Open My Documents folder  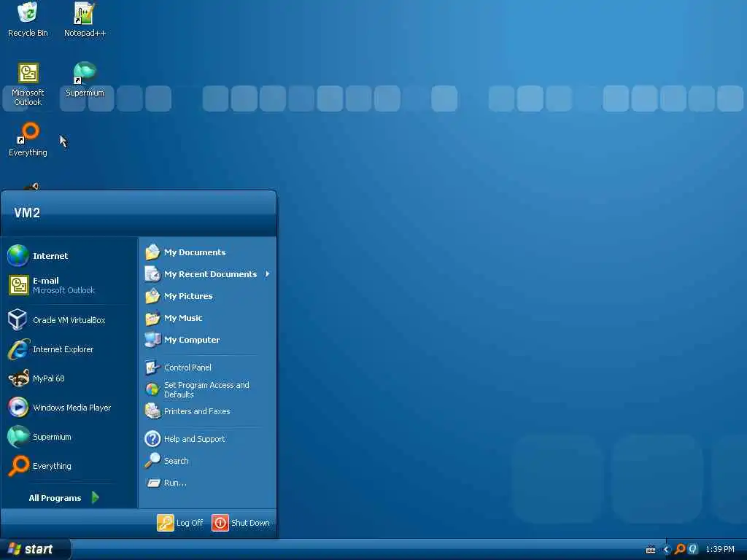pos(207,252)
